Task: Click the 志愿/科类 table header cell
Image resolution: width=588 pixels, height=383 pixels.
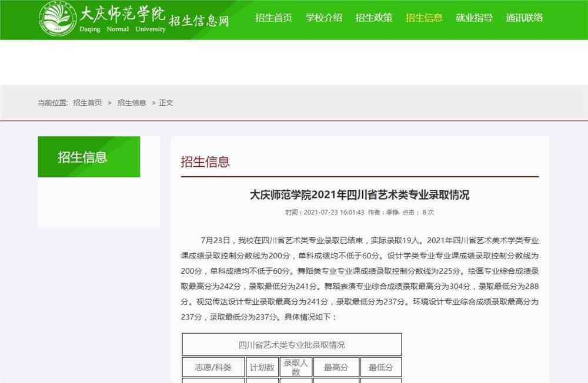Action: click(213, 367)
